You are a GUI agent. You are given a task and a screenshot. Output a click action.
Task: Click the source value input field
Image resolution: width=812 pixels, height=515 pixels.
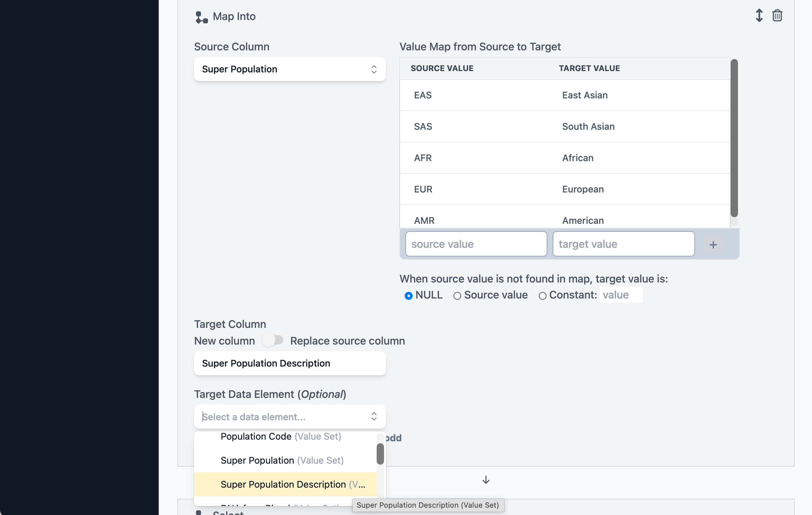coord(475,244)
